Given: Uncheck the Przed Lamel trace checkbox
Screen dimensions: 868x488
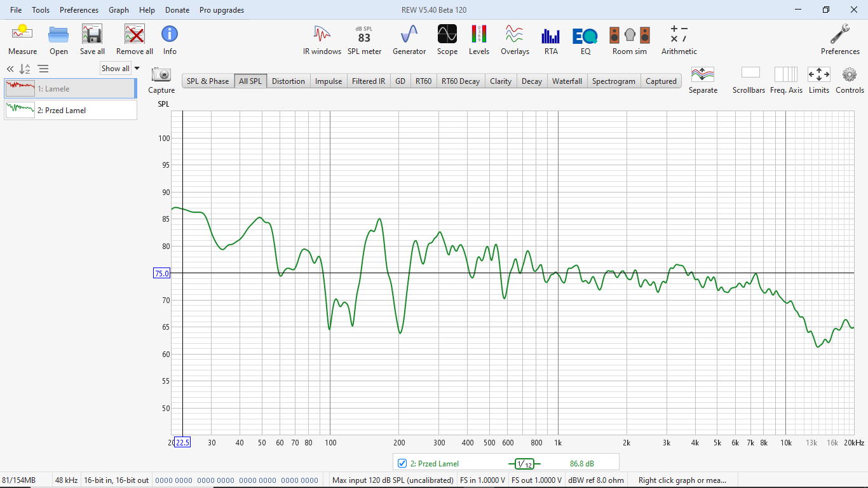Looking at the screenshot, I should [402, 463].
